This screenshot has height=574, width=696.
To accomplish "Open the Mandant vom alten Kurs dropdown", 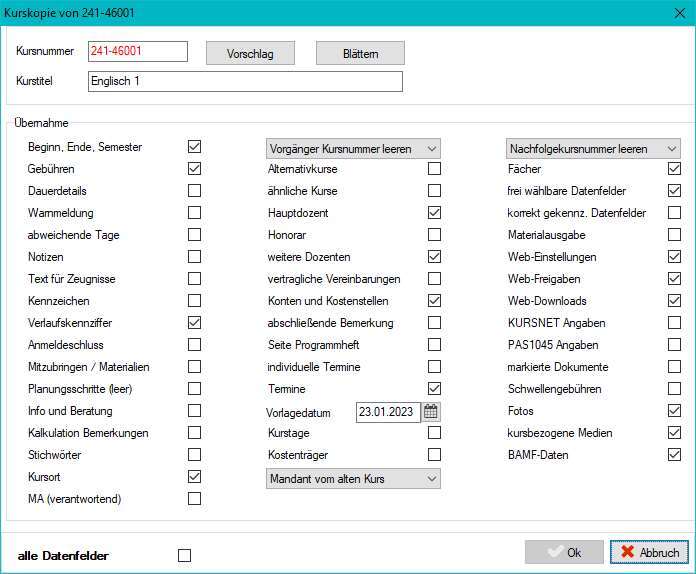I will coord(353,479).
